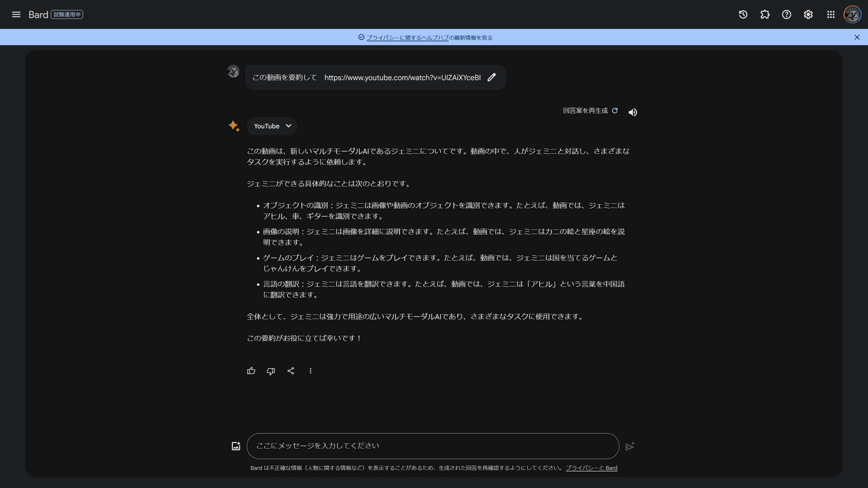This screenshot has width=868, height=488.
Task: Open the プライバシーと Bard link
Action: [591, 468]
